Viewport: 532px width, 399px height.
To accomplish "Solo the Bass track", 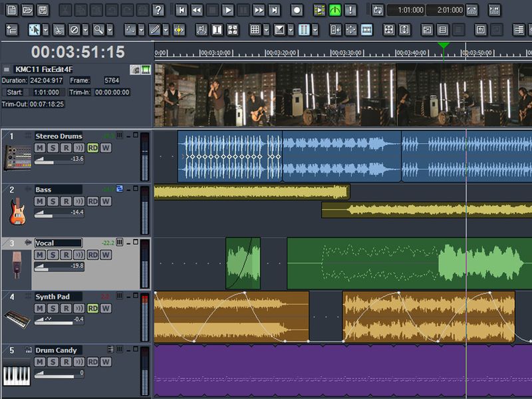I will [x=53, y=201].
